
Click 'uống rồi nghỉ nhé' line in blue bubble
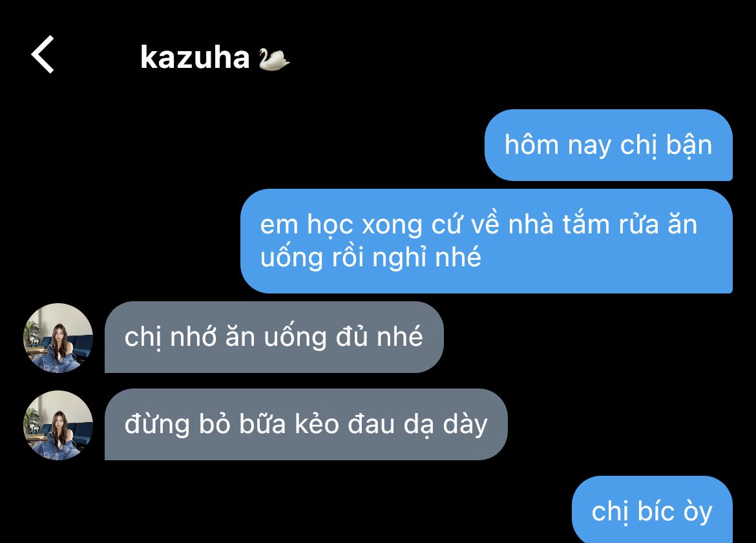pyautogui.click(x=370, y=257)
